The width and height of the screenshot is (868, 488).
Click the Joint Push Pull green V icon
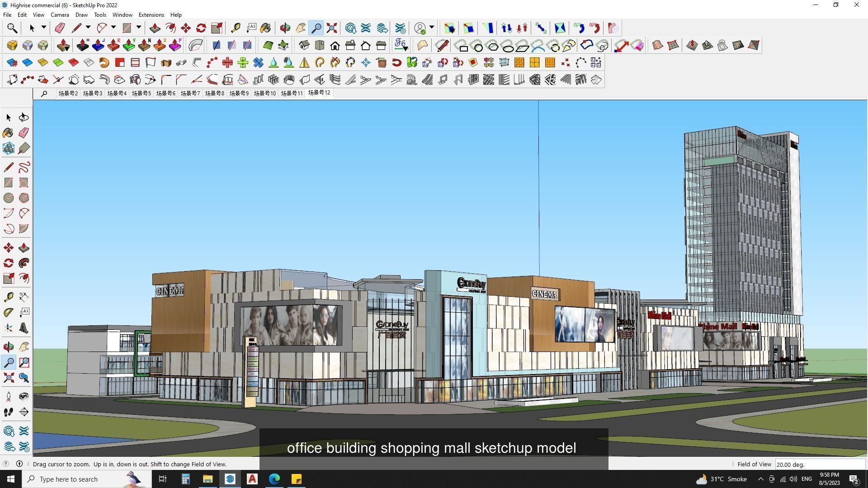click(129, 45)
